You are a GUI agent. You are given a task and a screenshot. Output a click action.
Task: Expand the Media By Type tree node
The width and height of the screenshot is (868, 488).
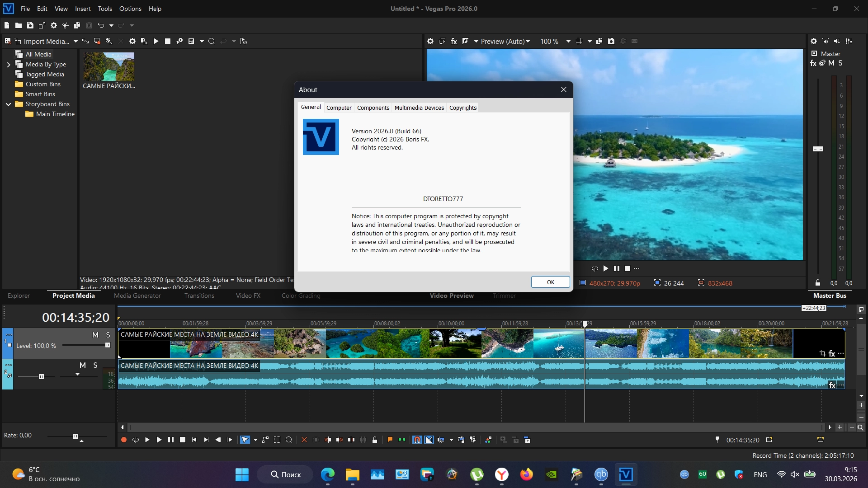(x=8, y=65)
